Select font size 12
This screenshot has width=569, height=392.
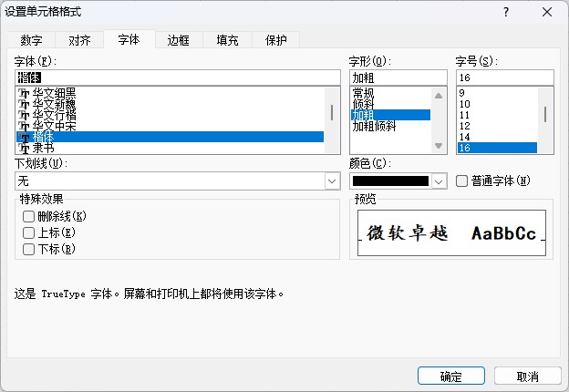[x=497, y=126]
